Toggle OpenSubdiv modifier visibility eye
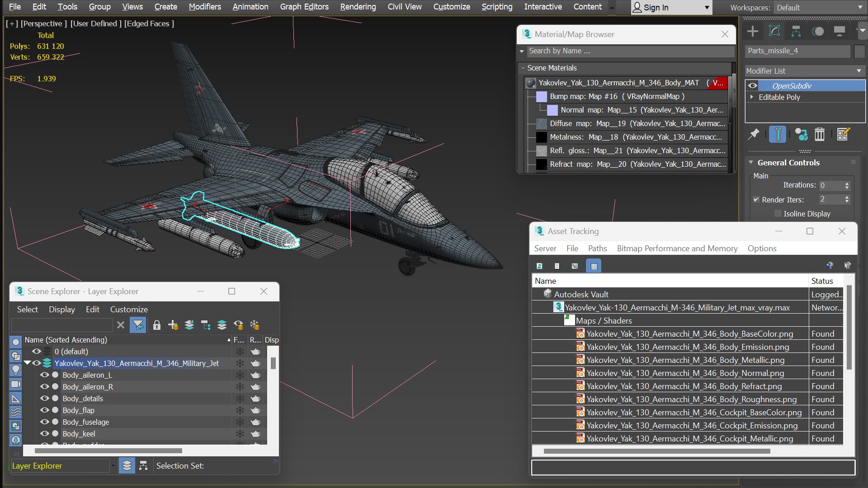 tap(752, 85)
